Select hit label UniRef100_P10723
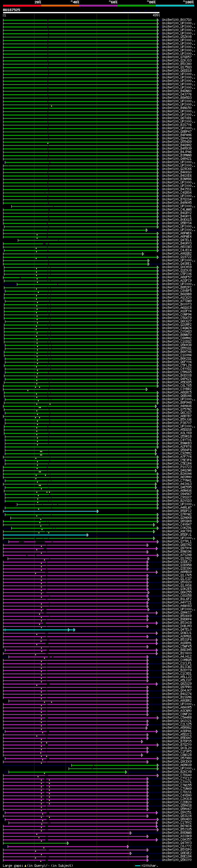 coord(177,467)
